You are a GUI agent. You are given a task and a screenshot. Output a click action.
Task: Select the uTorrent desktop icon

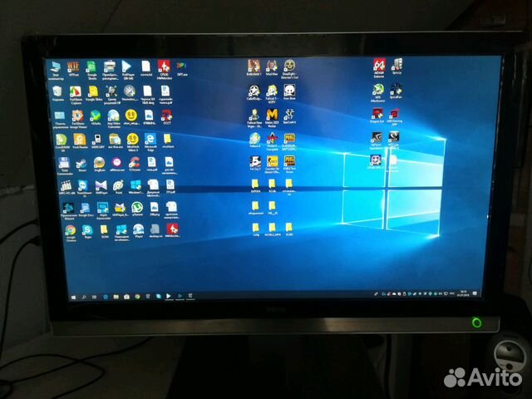point(136,208)
